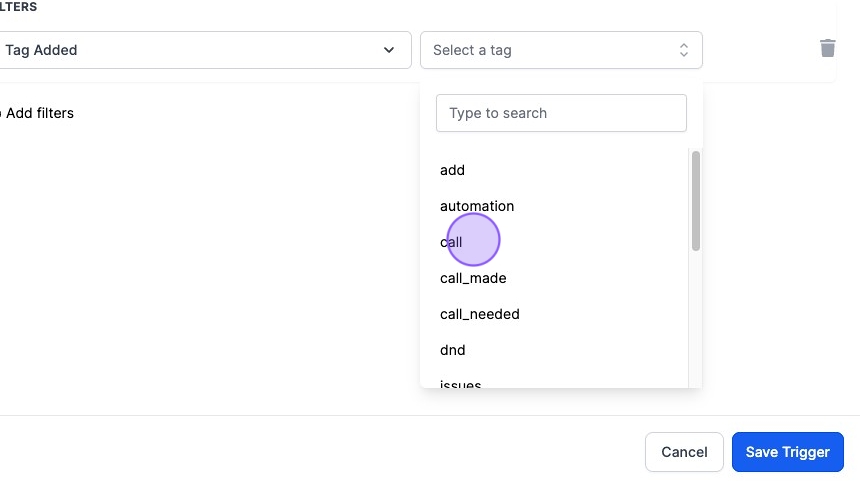Click the Save Trigger button
This screenshot has height=481, width=860.
tap(787, 452)
